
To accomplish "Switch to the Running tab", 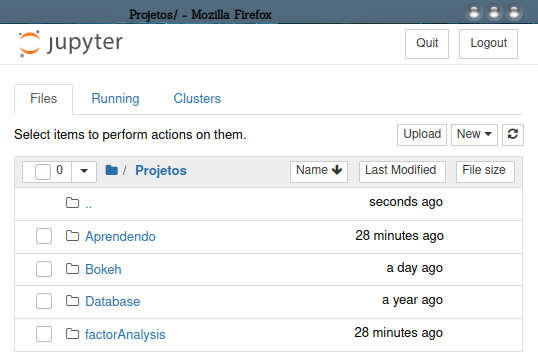I will (115, 99).
